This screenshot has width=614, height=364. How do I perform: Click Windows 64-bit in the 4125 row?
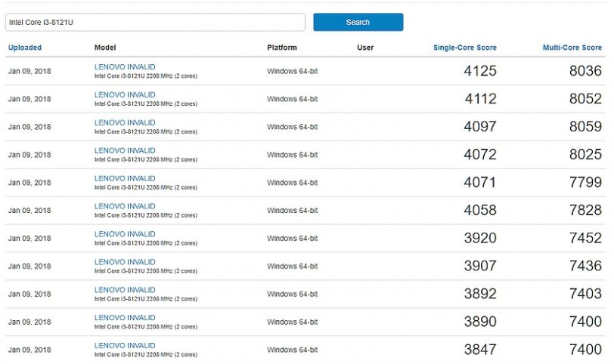[292, 71]
